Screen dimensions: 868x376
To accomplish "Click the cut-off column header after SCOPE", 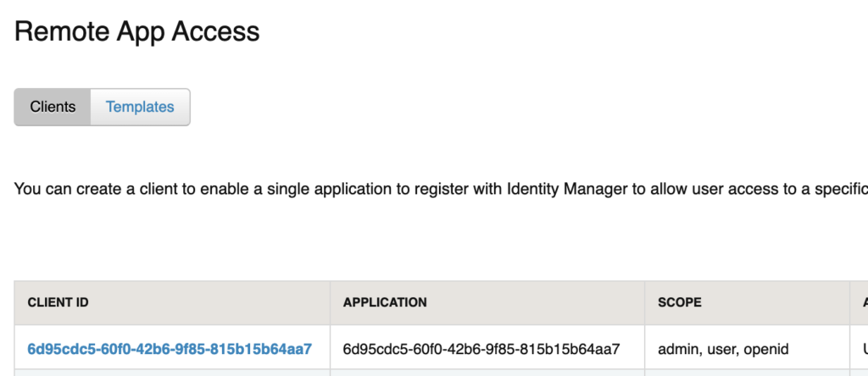I will point(860,302).
